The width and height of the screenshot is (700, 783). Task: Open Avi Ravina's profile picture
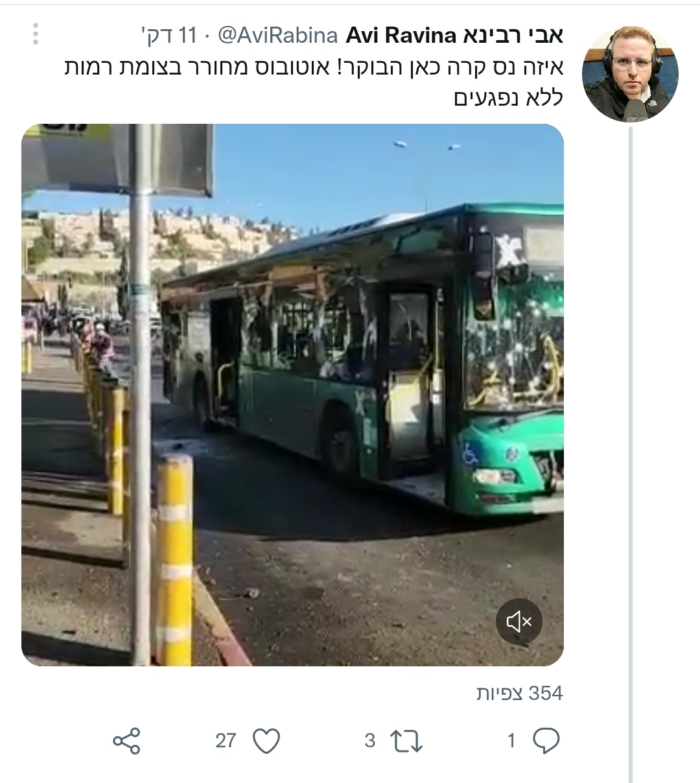click(x=630, y=74)
